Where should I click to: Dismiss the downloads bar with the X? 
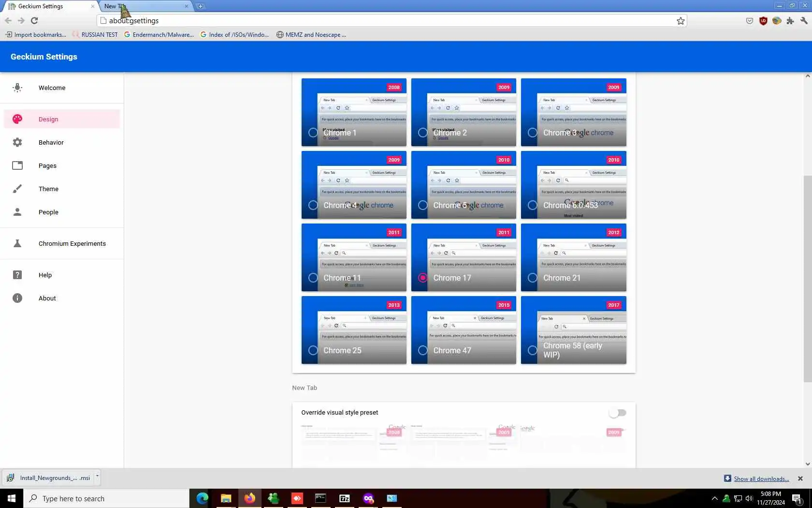tap(800, 478)
